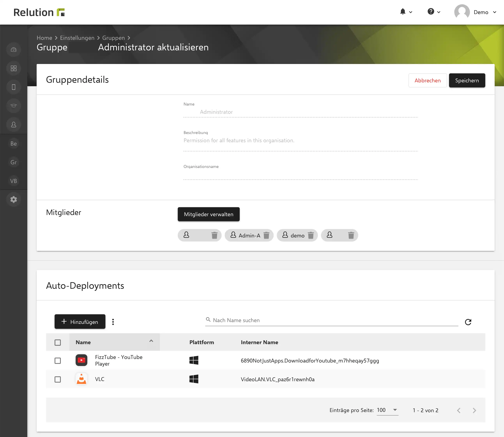
Task: Select the 'VLC' name cell
Action: tap(100, 379)
